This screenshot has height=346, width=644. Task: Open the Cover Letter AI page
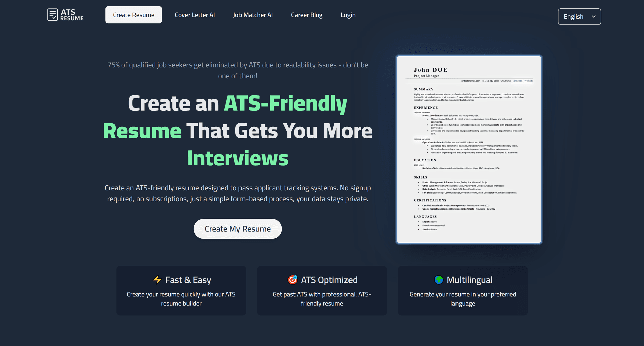(x=195, y=15)
